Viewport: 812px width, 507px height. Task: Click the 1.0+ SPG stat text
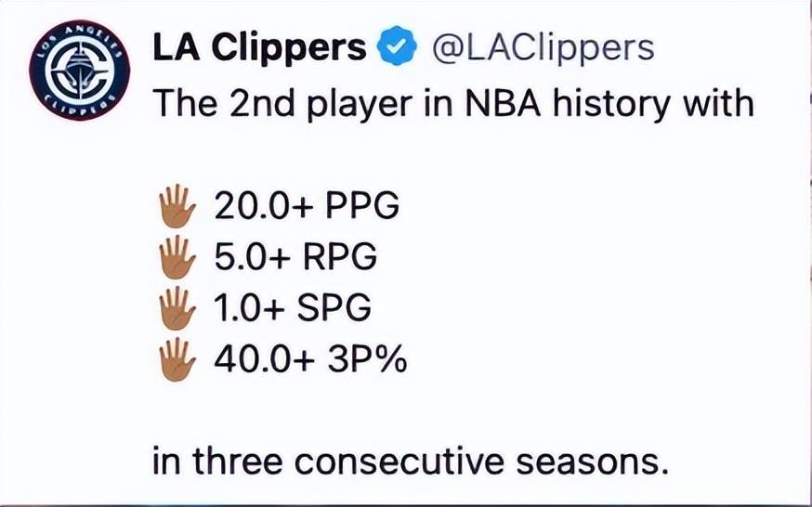[293, 308]
